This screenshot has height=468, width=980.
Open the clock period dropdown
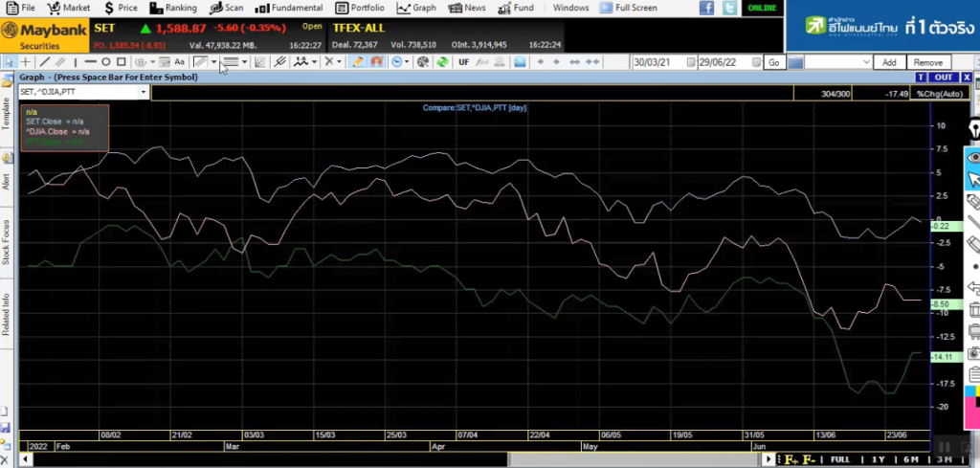pyautogui.click(x=407, y=62)
